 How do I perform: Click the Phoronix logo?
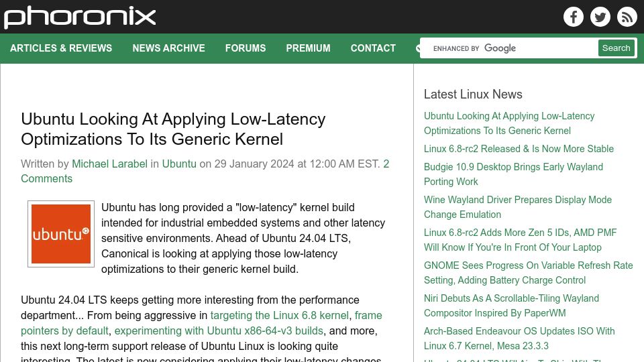point(80,17)
